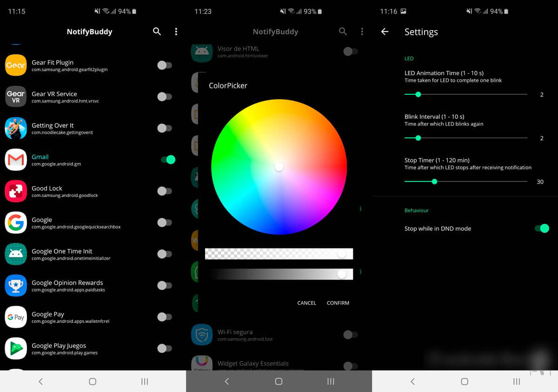
Task: Tap the Google Pay app icon
Action: (16, 317)
